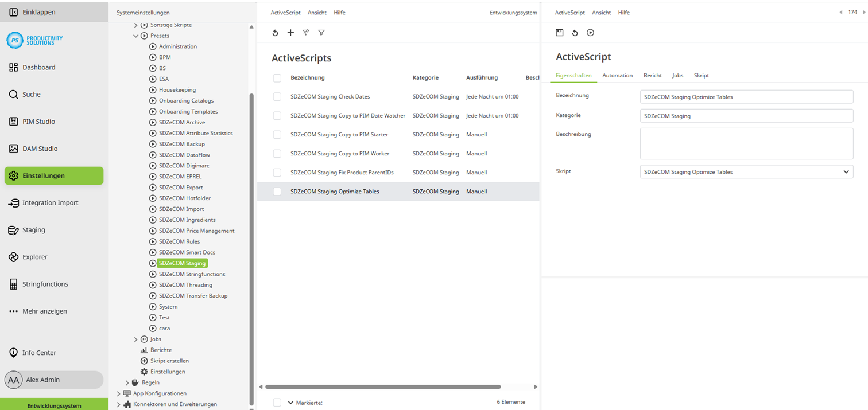Open the Skript tab
The width and height of the screenshot is (868, 410).
pyautogui.click(x=702, y=75)
